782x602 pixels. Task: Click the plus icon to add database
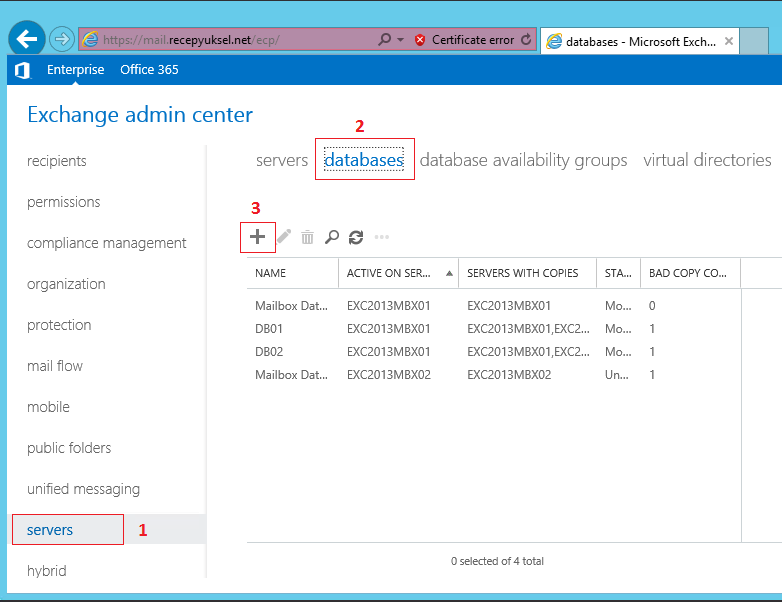[x=257, y=236]
